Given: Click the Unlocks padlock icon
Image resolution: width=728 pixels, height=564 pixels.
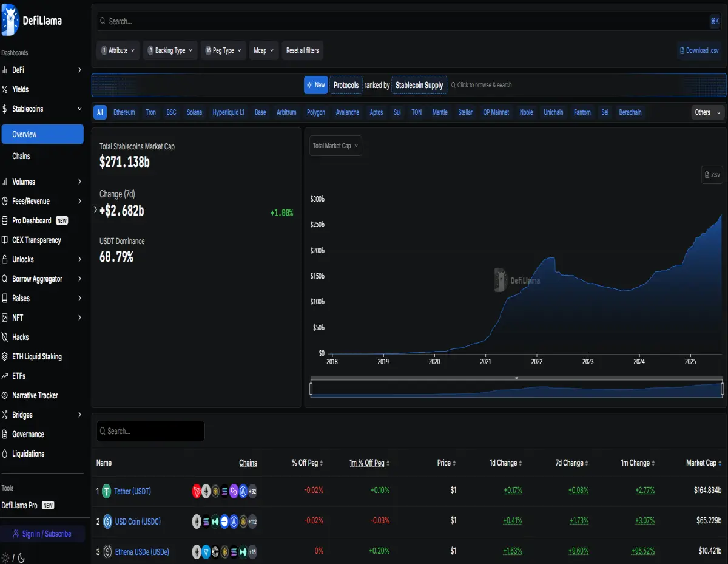Looking at the screenshot, I should [5, 259].
